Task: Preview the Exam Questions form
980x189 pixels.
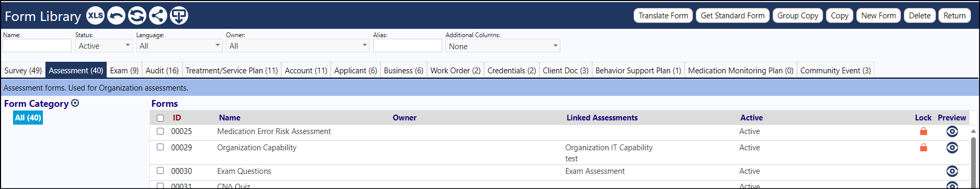Action: [x=952, y=171]
